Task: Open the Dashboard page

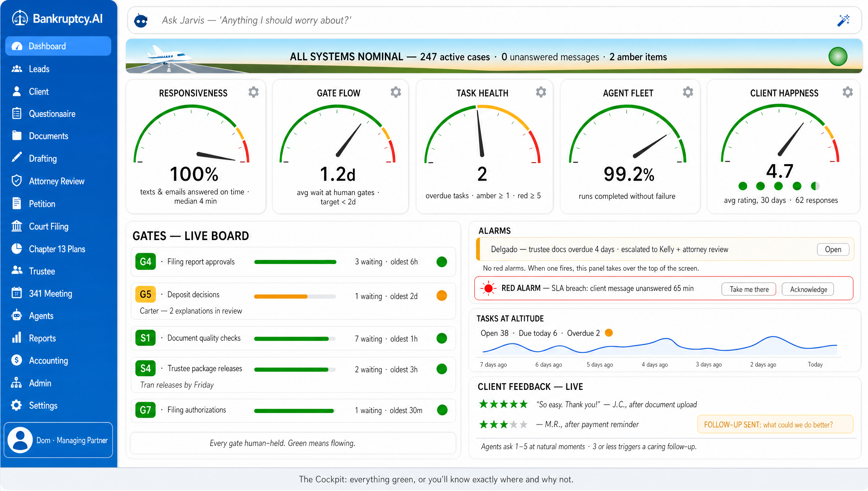Action: 58,46
